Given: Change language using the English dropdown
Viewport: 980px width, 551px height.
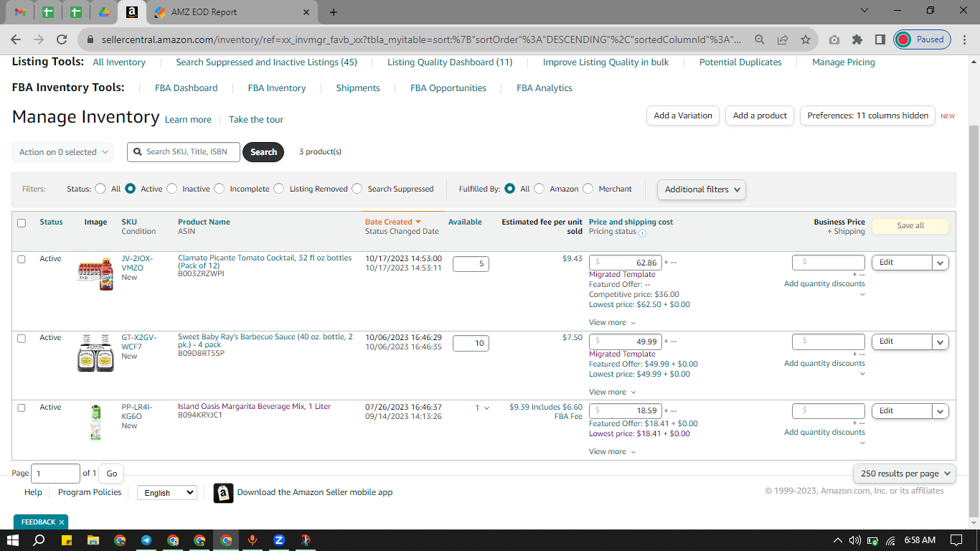Looking at the screenshot, I should (166, 493).
